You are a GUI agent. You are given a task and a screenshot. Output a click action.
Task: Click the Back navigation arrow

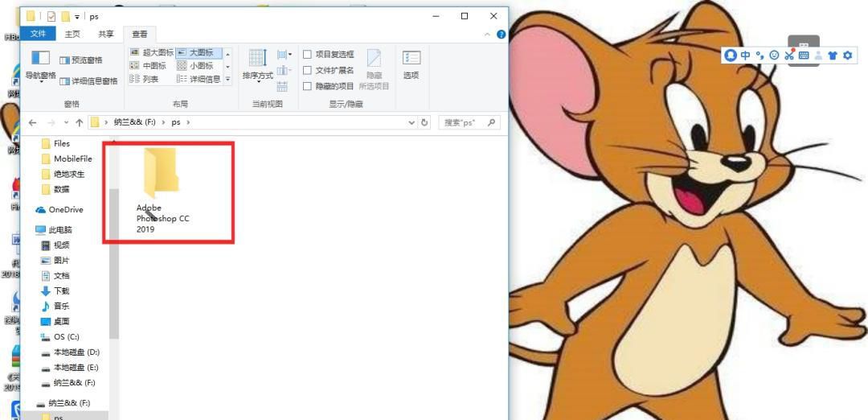click(x=33, y=122)
